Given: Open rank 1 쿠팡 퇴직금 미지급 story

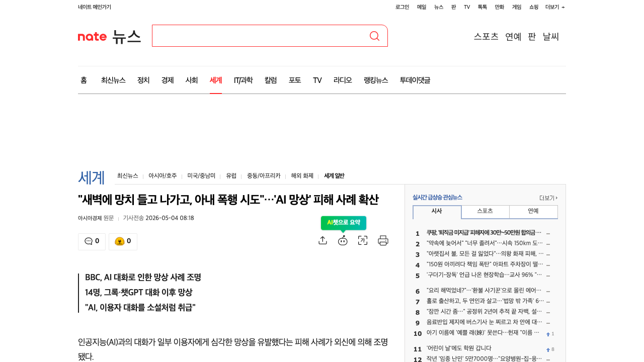Looking at the screenshot, I should point(484,233).
